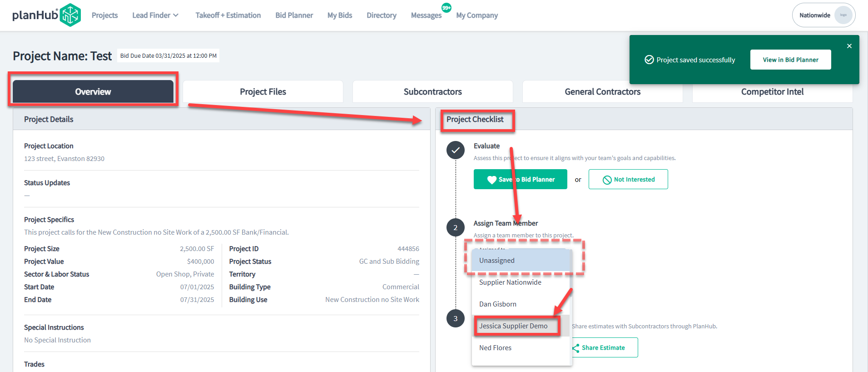Select Jessica Supplier Demo from the list

(521, 326)
